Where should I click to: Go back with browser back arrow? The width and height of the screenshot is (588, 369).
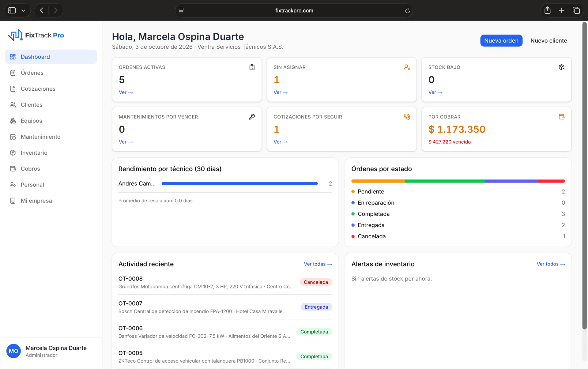point(41,10)
